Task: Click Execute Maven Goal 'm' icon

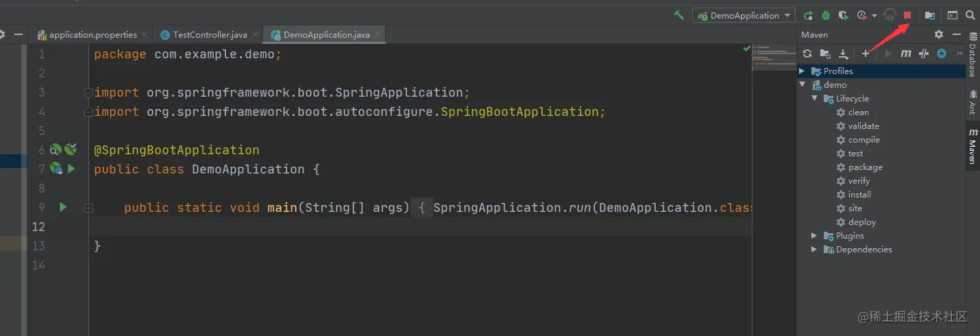Action: [x=905, y=53]
